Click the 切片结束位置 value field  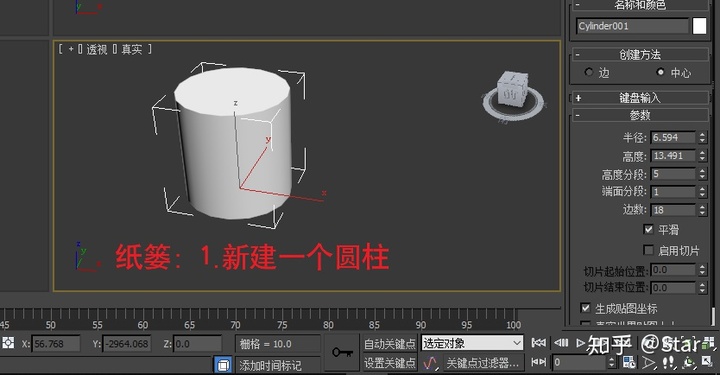pyautogui.click(x=673, y=288)
